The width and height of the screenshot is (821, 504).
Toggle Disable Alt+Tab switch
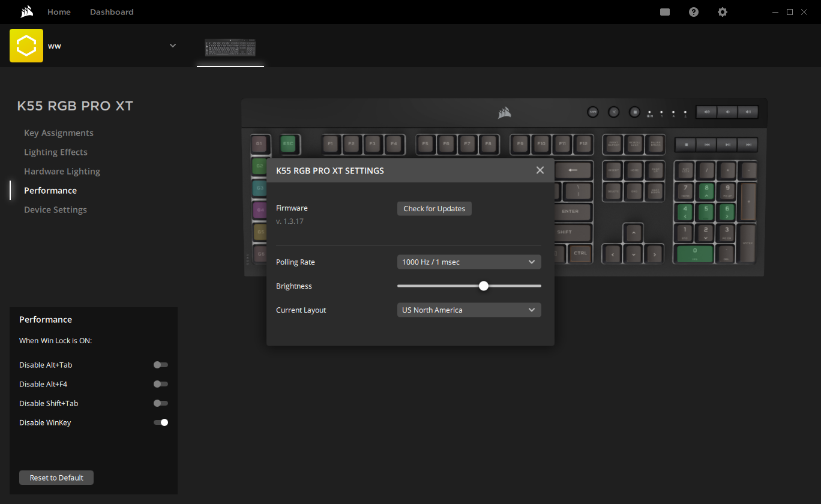pos(161,365)
